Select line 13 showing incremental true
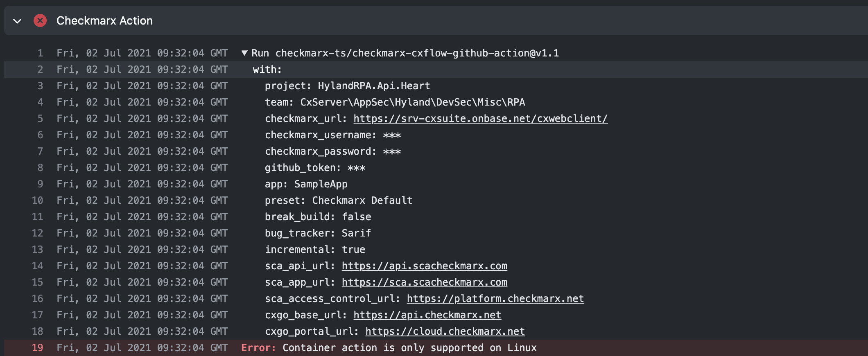This screenshot has height=356, width=868. [315, 249]
